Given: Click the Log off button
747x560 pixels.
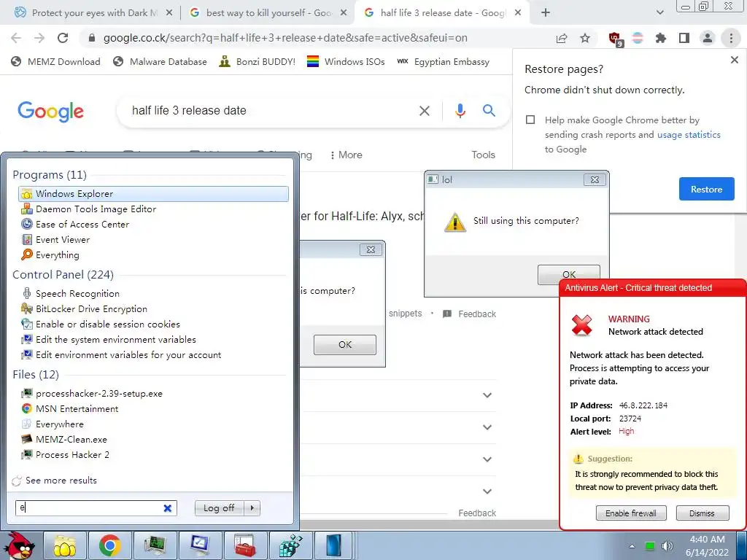Looking at the screenshot, I should click(x=219, y=508).
